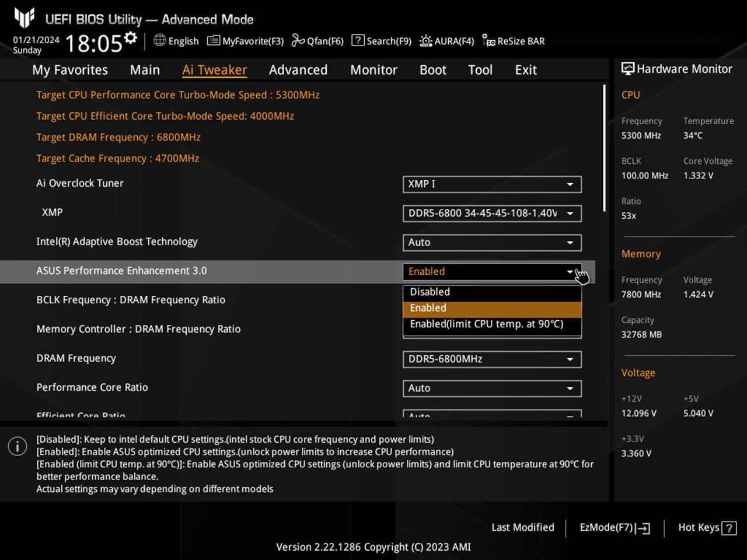Click the 01/21/2024 date text
Viewport: 747px width, 560px height.
[x=36, y=40]
